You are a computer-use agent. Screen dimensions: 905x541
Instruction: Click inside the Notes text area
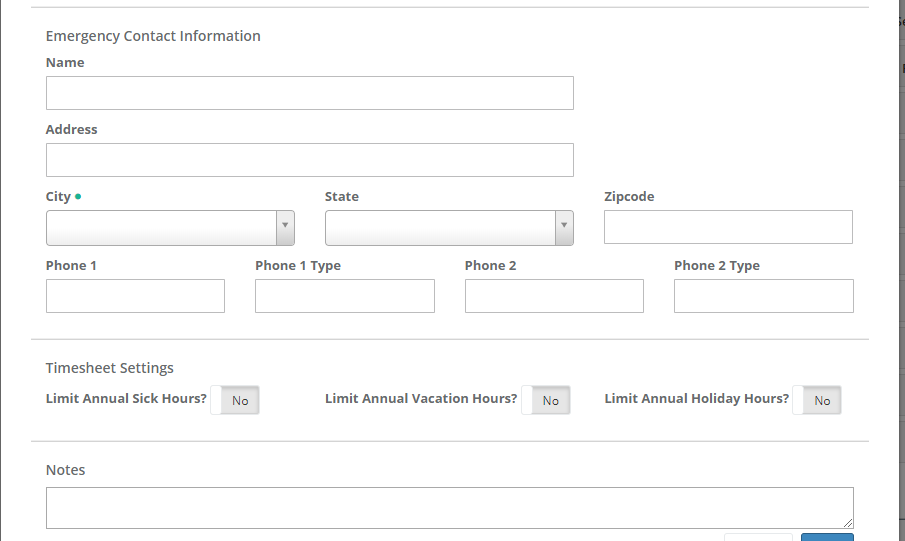point(449,508)
